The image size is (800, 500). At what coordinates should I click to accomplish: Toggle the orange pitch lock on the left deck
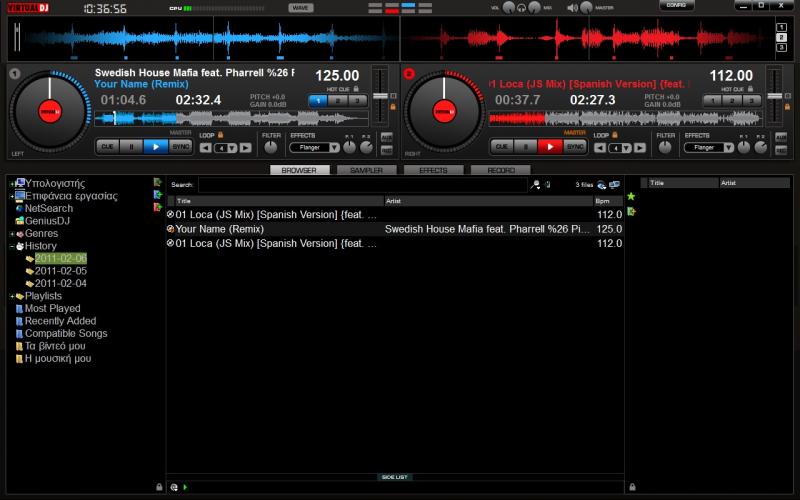click(393, 107)
